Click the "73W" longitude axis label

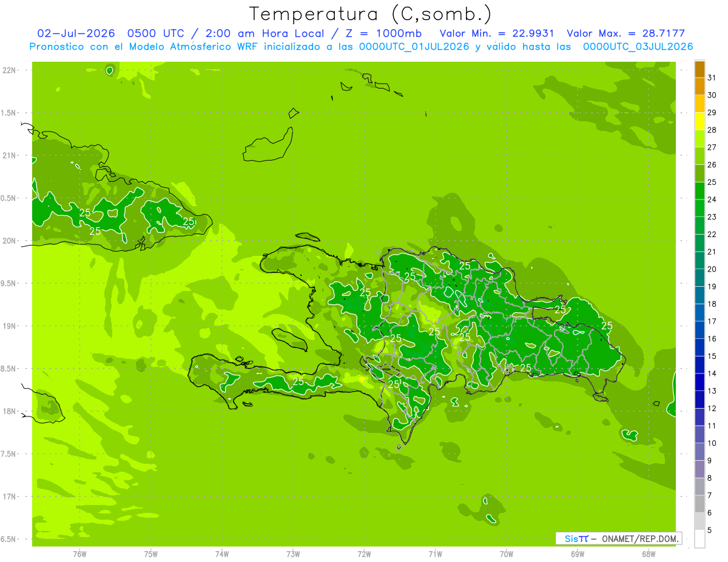(293, 554)
